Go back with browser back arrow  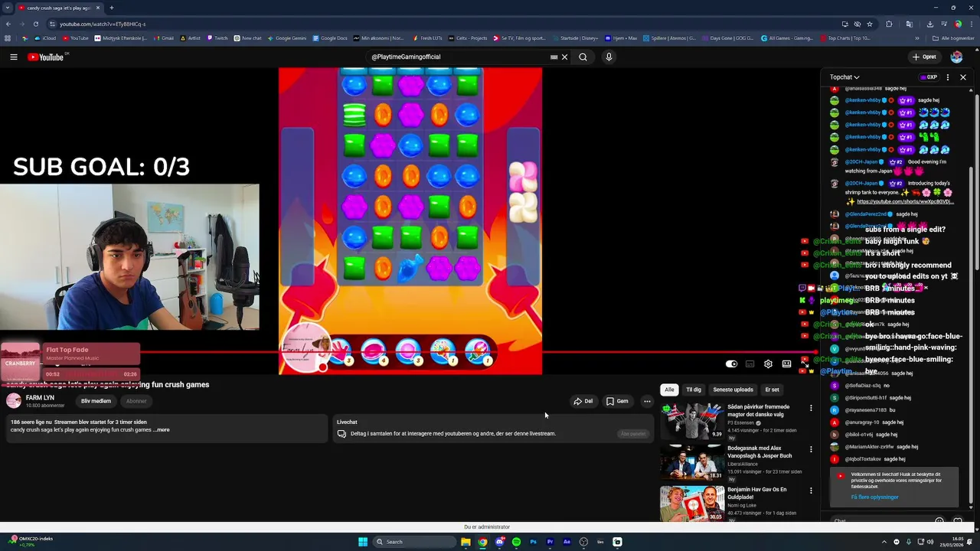click(8, 24)
